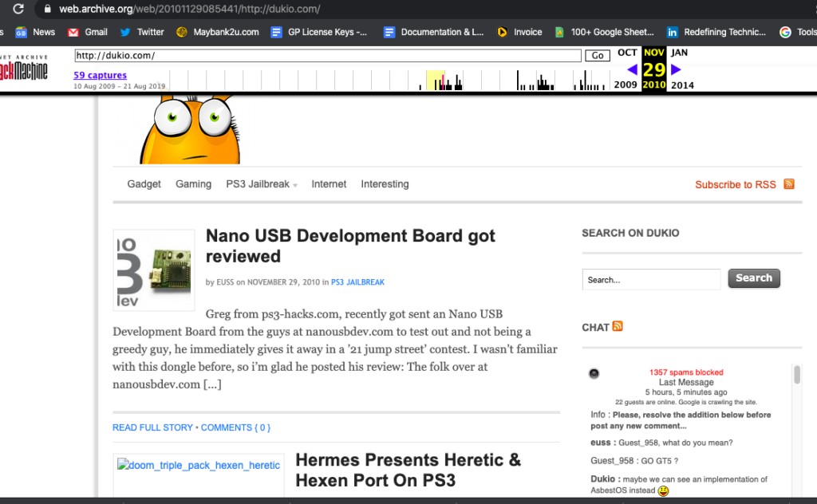Click the padlock icon in address bar
Screen dimensions: 817x504
point(47,9)
